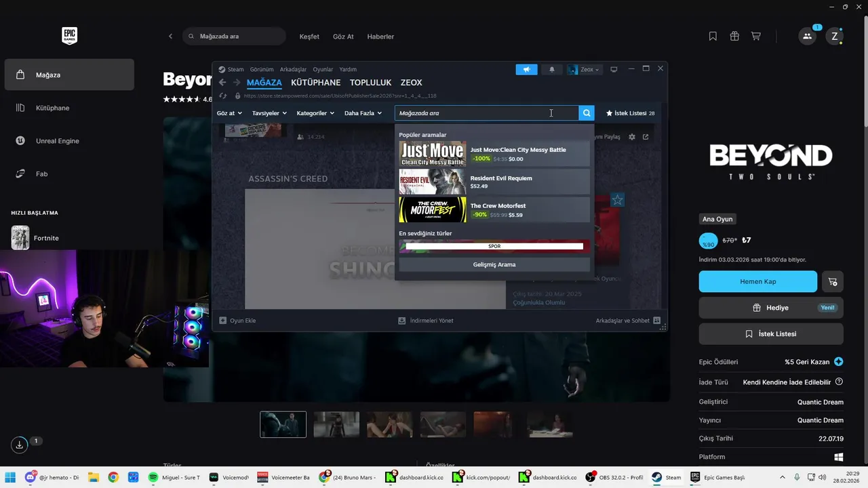Open Epic Göz At tab

click(343, 37)
